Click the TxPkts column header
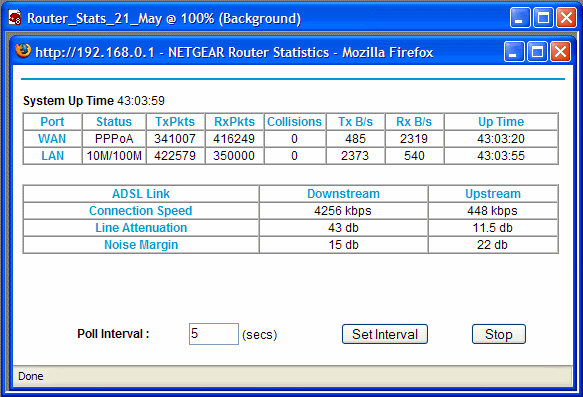Image resolution: width=583 pixels, height=397 pixels. tap(175, 122)
